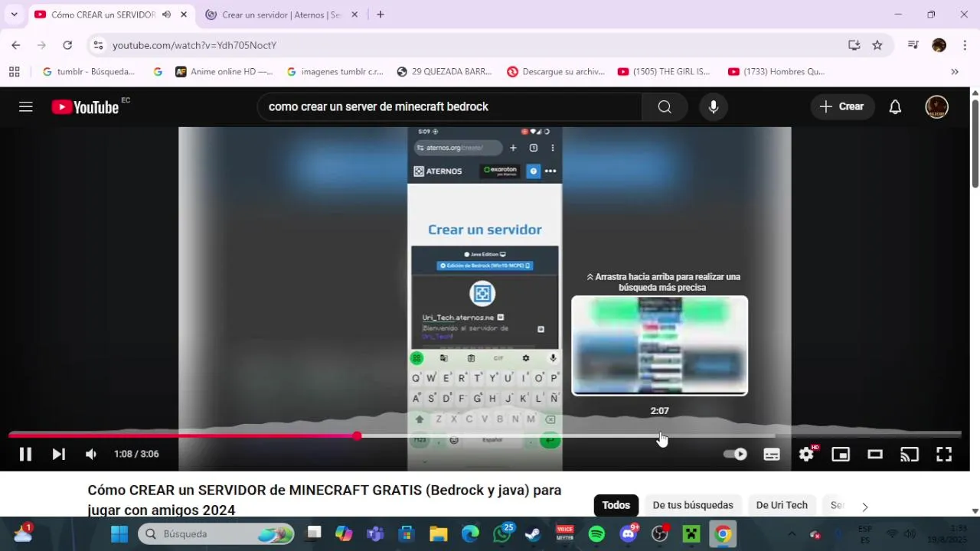Screen dimensions: 980x551
Task: Click the taskbar Búsqueda search box
Action: [x=216, y=534]
